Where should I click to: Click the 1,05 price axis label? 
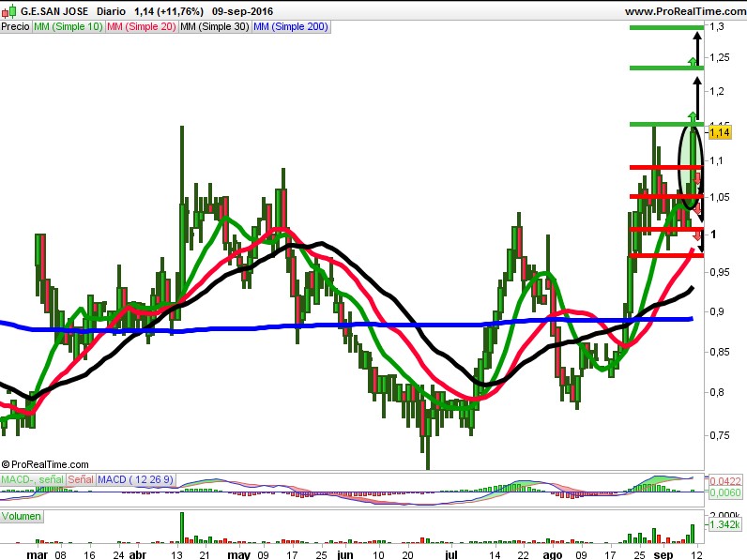[720, 198]
